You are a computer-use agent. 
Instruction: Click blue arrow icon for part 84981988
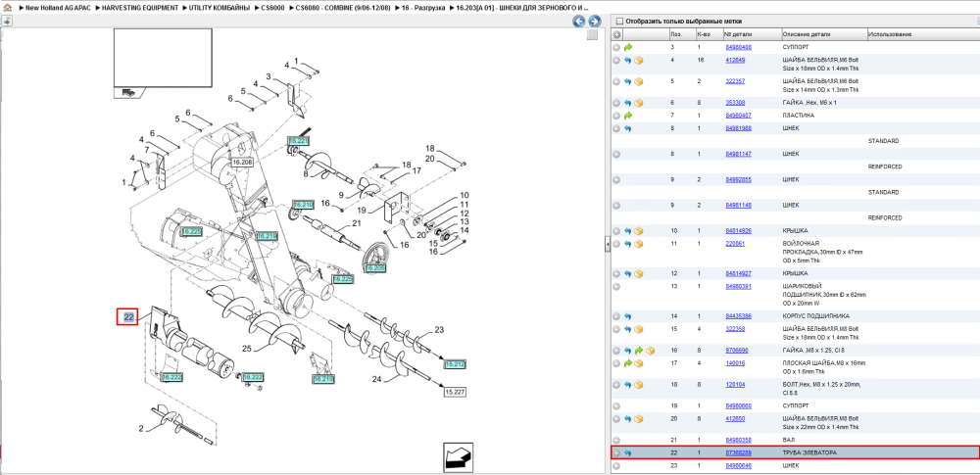[x=628, y=128]
